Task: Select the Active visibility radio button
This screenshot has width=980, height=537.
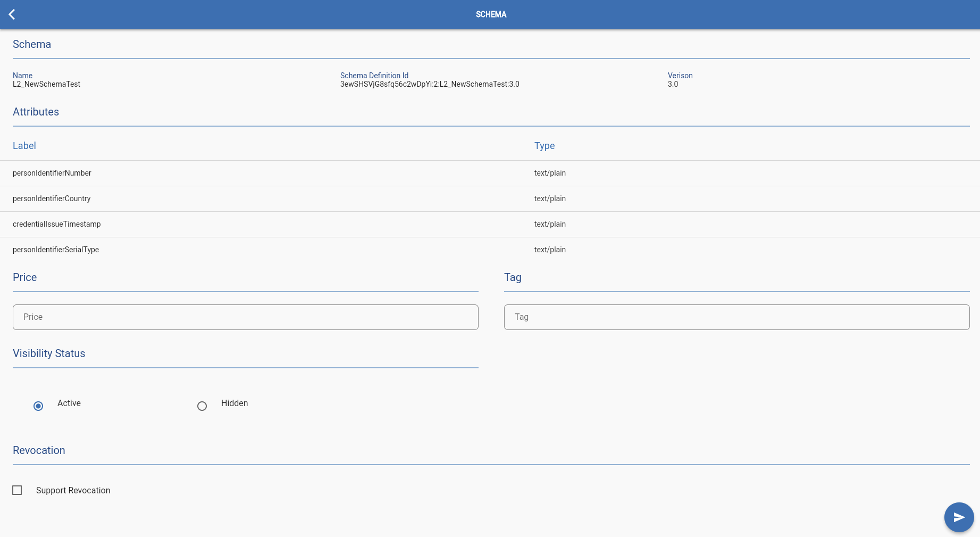Action: 38,406
